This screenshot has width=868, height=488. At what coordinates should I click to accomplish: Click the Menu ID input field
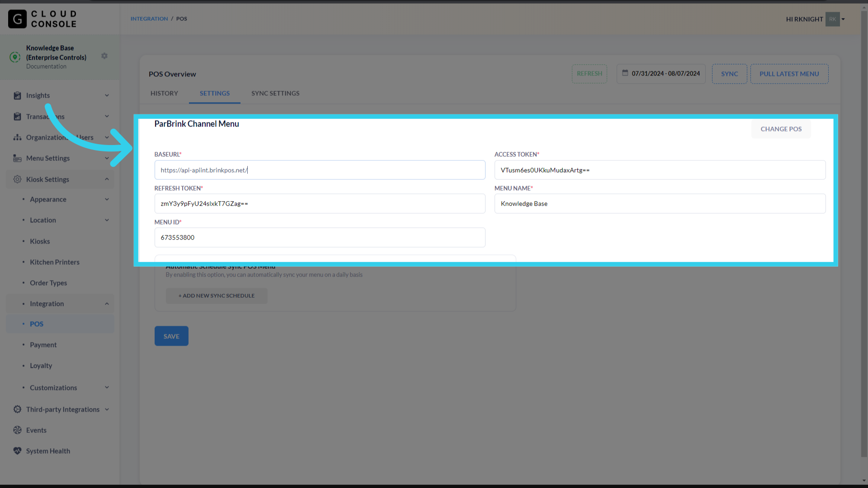pyautogui.click(x=320, y=237)
